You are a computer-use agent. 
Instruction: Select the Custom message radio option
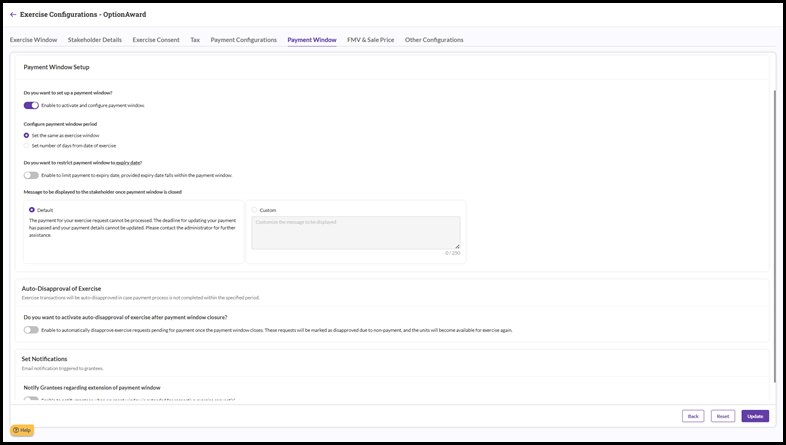click(x=254, y=210)
